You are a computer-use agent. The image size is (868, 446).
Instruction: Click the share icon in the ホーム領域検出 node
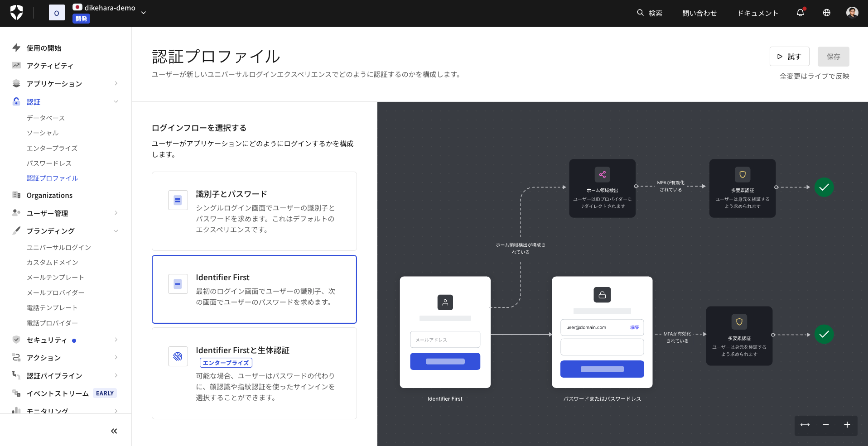602,174
